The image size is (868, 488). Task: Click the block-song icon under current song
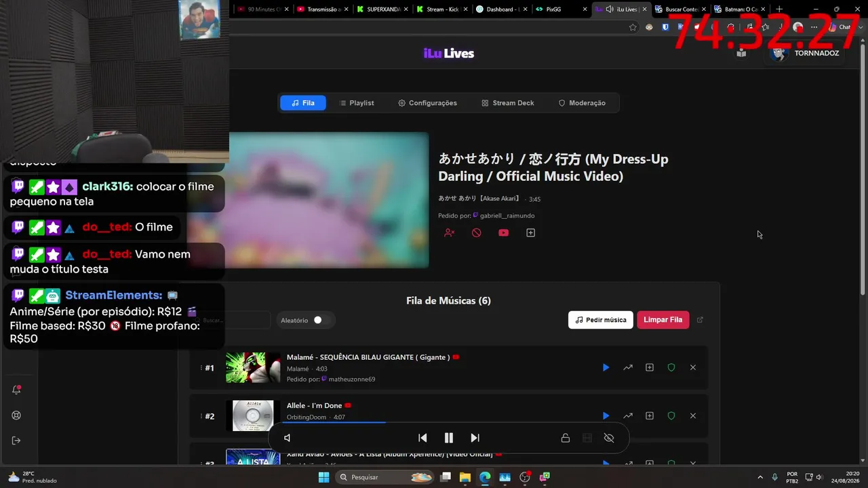(477, 232)
